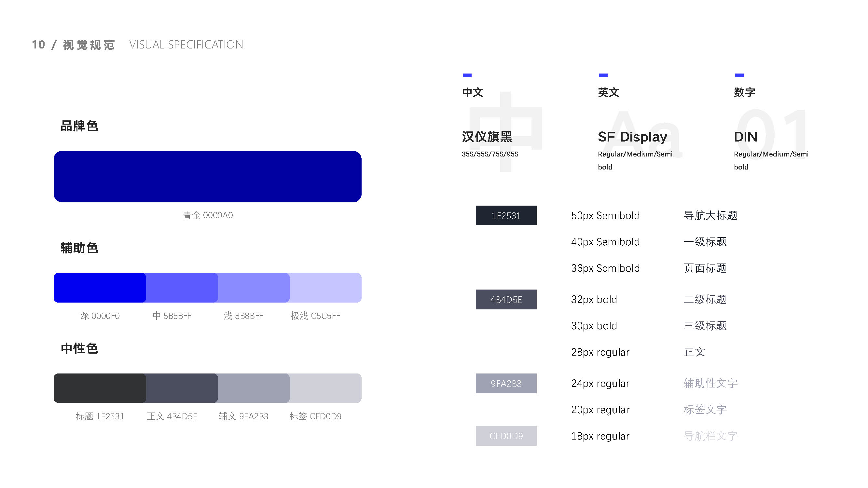Choose the 辅文 9FA2B3 neutral swatch

point(254,388)
